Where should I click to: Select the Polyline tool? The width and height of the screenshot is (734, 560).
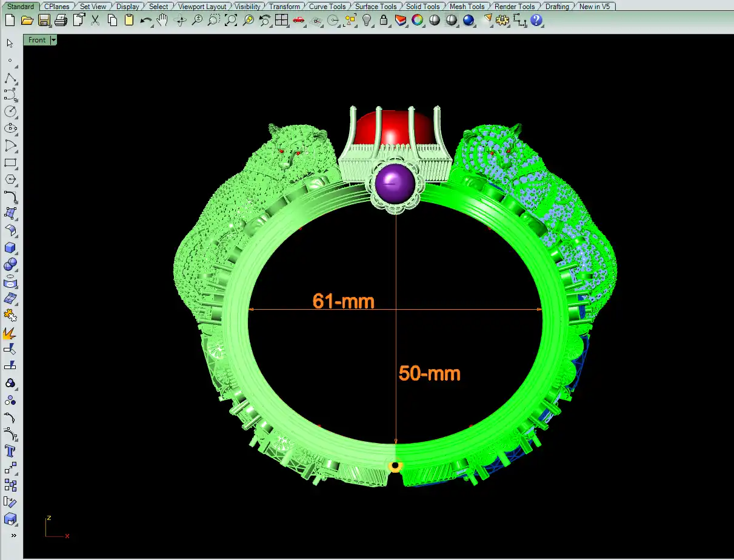(10, 78)
